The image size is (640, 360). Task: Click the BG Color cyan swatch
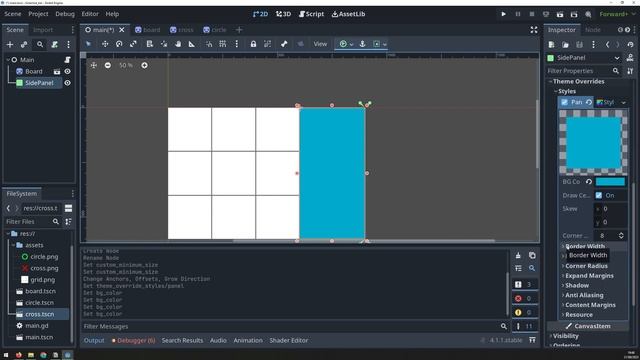coord(610,182)
